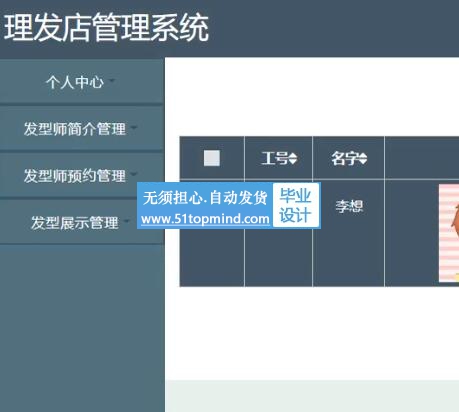Expand the 发型师预约管理 dropdown caret
Screen dimensions: 459x412
click(134, 174)
